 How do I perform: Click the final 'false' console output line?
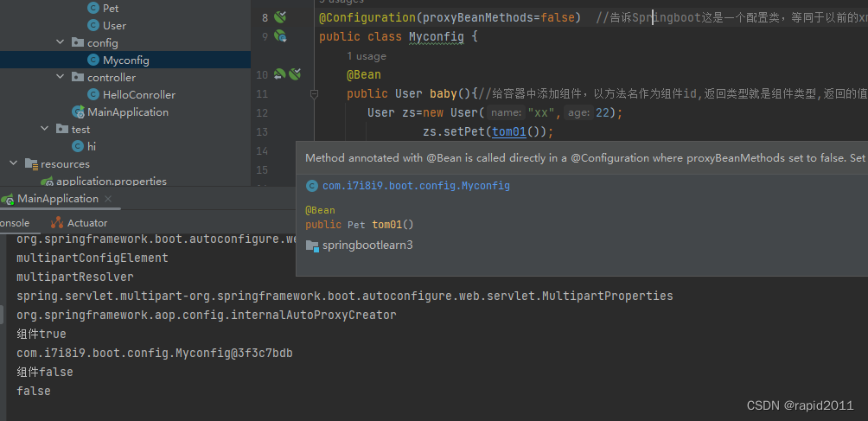click(x=33, y=391)
